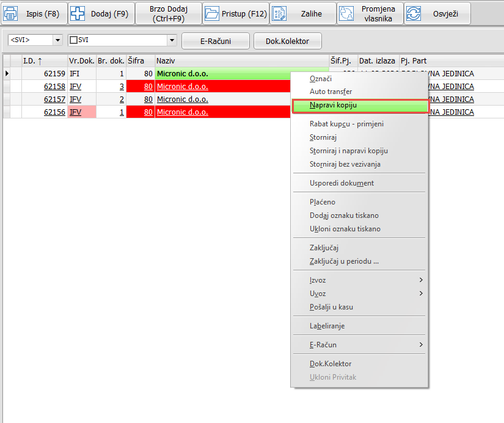Choose Storniraj i napravi kopiju
The width and height of the screenshot is (504, 423).
pos(349,151)
